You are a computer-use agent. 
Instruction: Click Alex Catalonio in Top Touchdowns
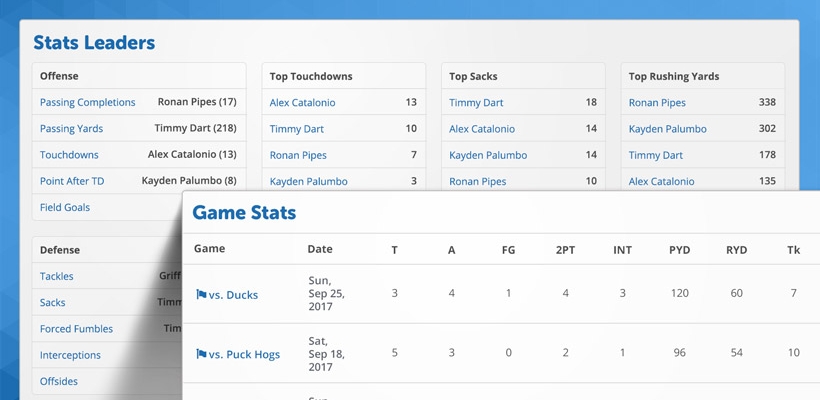coord(302,102)
